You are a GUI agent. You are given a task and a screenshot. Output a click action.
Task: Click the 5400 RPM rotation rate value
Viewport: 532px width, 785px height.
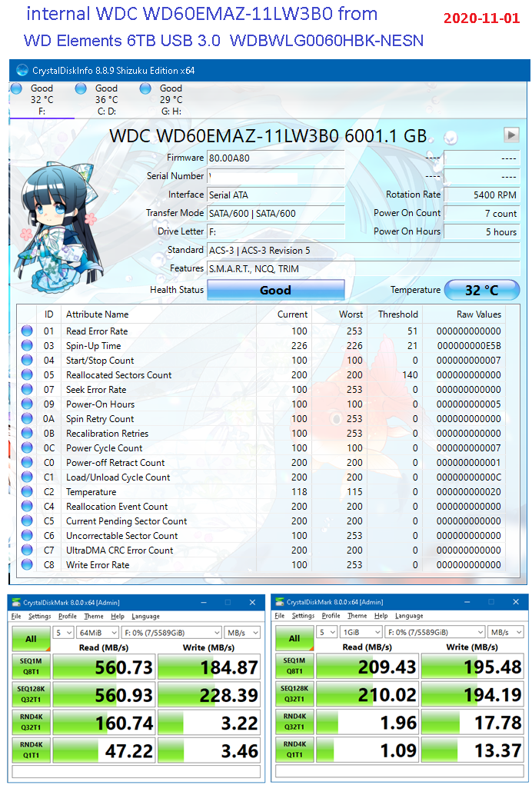point(482,195)
